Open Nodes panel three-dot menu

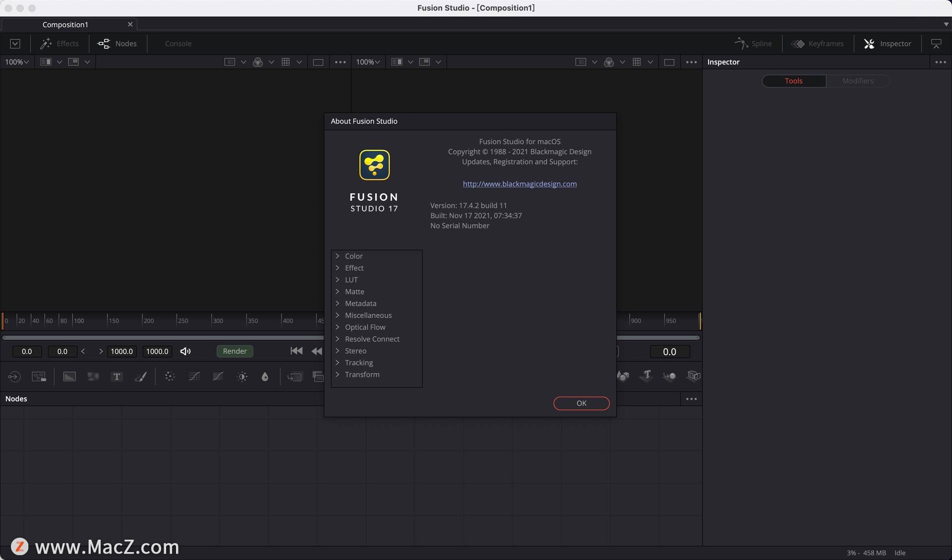(692, 399)
